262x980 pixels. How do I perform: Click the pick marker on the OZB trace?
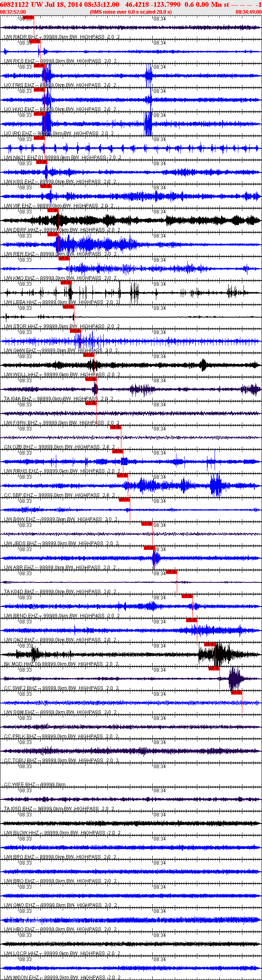[x=116, y=427]
